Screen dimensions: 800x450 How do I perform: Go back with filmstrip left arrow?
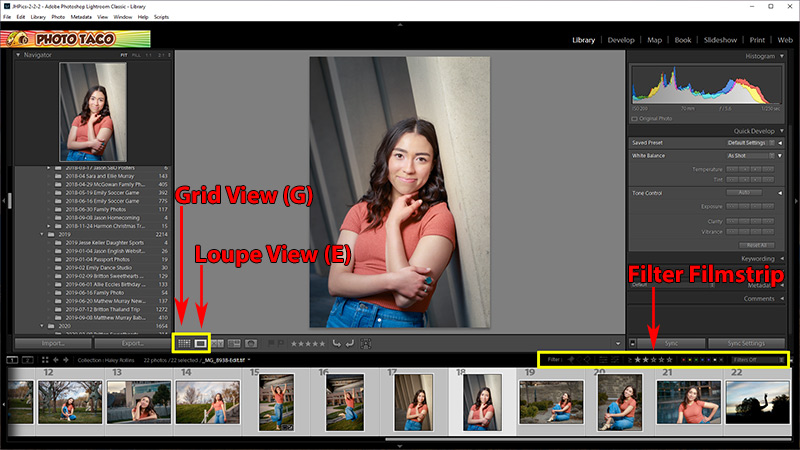(54, 359)
